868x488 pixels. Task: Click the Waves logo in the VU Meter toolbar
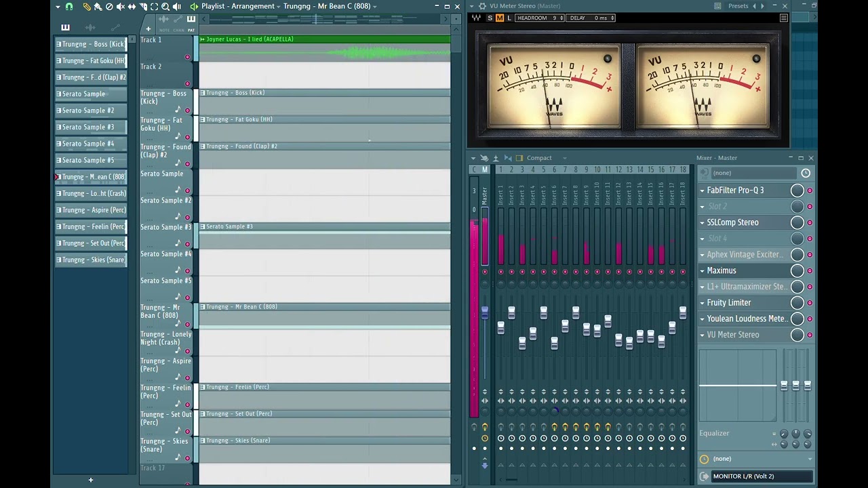pos(477,18)
